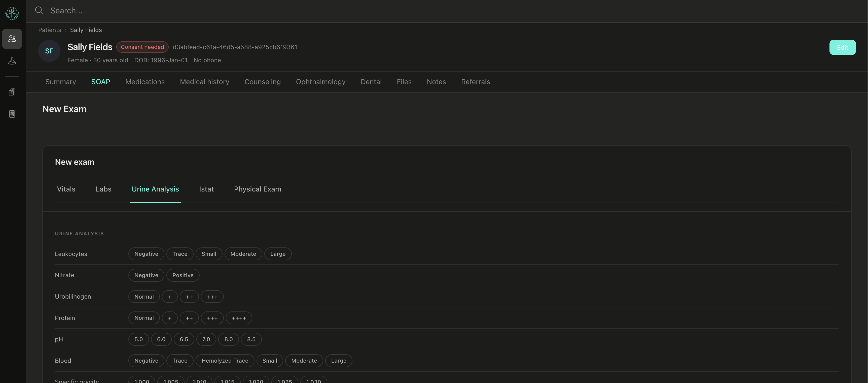Click the Edit button
This screenshot has height=383, width=868.
[842, 48]
